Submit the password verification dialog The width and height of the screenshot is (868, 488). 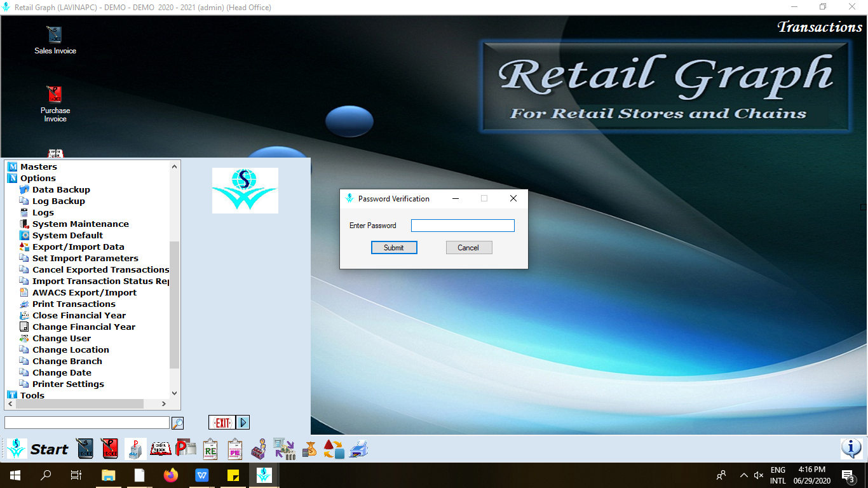(x=394, y=248)
